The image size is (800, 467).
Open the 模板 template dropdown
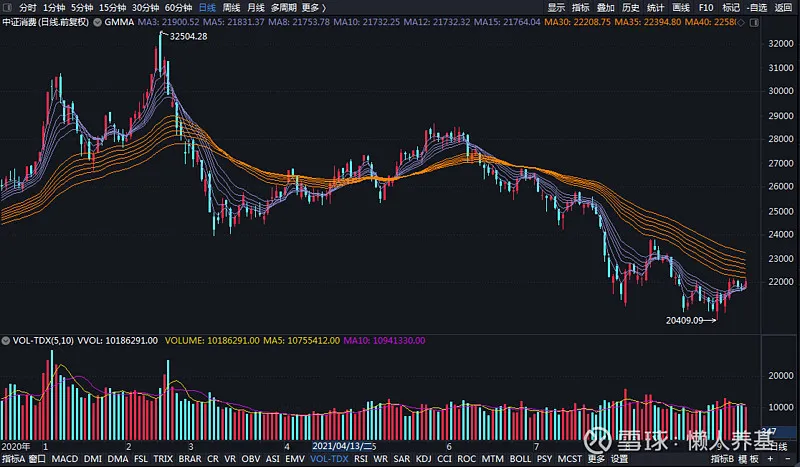click(x=747, y=460)
